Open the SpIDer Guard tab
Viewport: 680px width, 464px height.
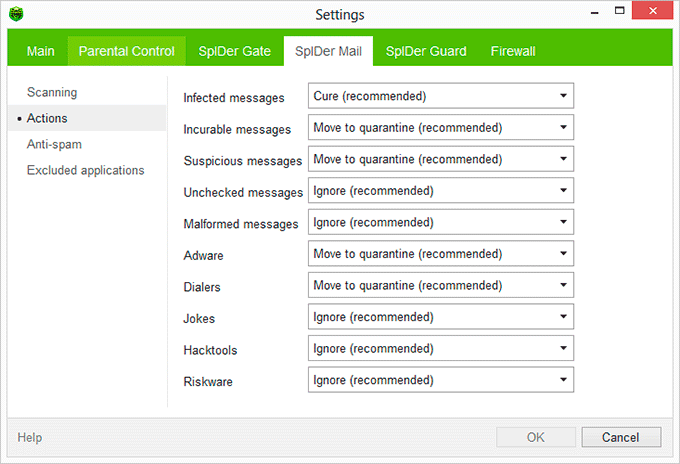tap(426, 51)
